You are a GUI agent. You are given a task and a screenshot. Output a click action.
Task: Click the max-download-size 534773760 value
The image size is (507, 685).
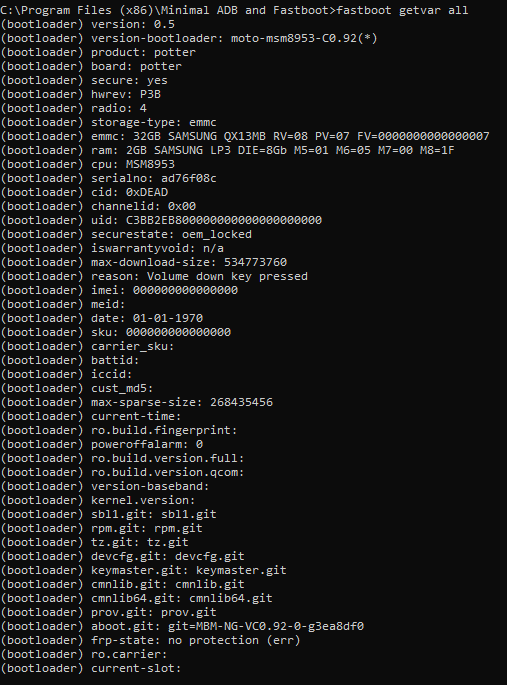click(255, 262)
